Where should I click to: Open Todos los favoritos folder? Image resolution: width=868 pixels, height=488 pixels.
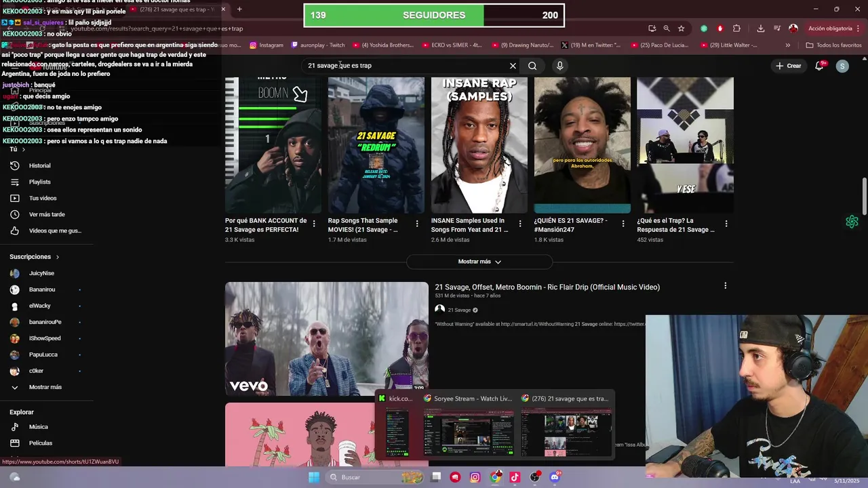click(833, 45)
